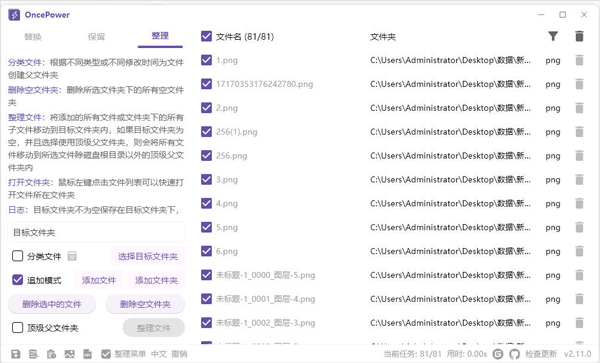
Task: Click the 删除空文件夹 button
Action: [x=145, y=304]
